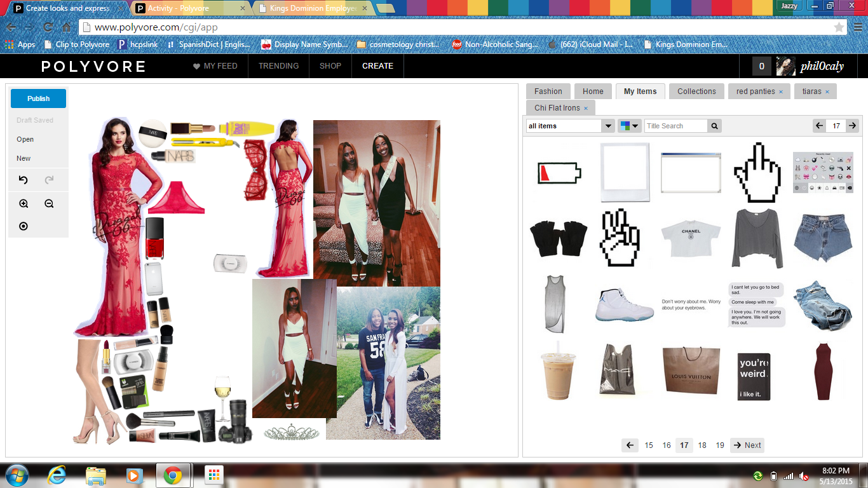
Task: Click the zoom-to-fit target icon
Action: (x=24, y=226)
